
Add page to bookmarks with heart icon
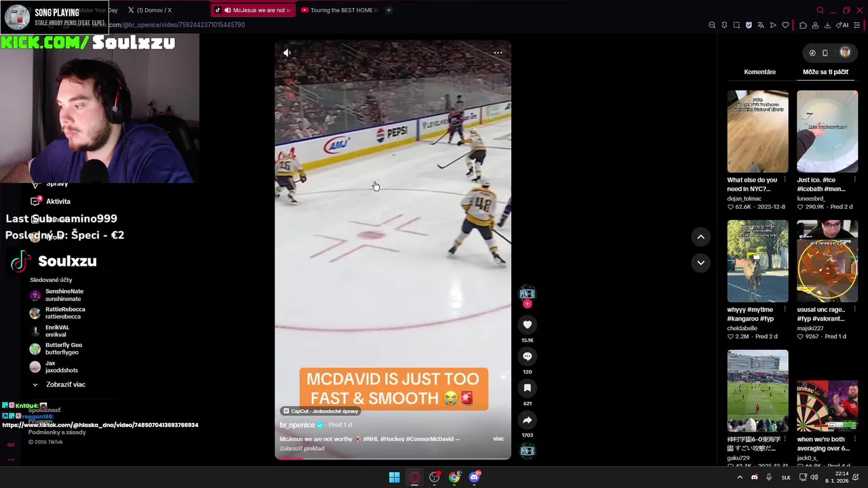pos(785,25)
